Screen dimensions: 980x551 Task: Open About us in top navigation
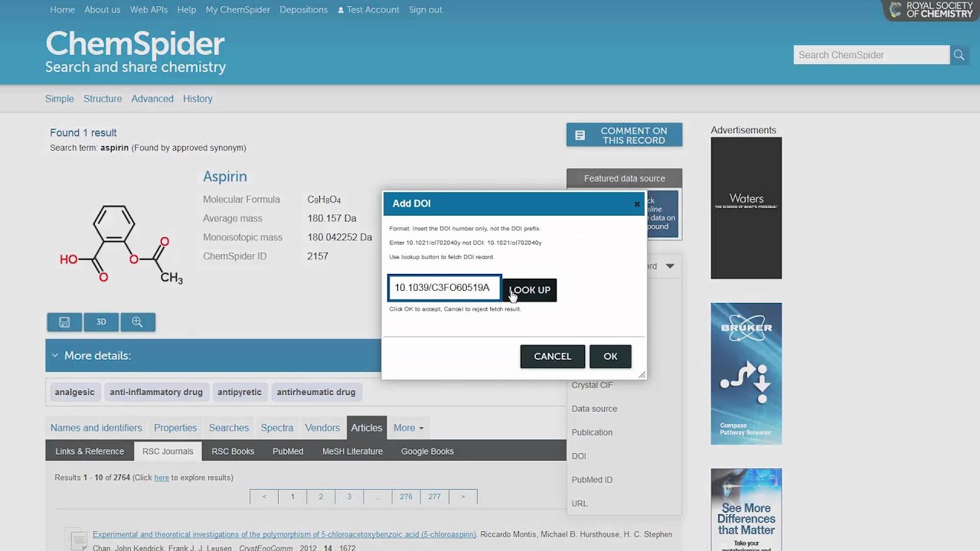[x=103, y=10]
